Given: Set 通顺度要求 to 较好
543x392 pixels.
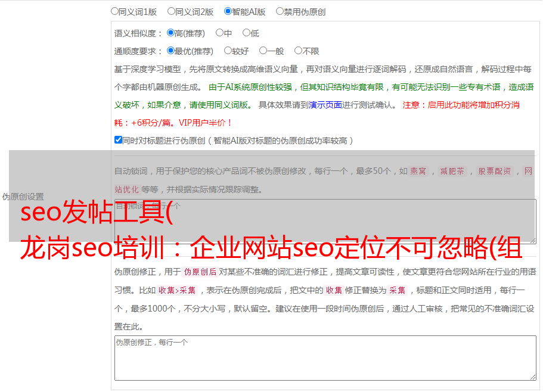Looking at the screenshot, I should tap(228, 51).
